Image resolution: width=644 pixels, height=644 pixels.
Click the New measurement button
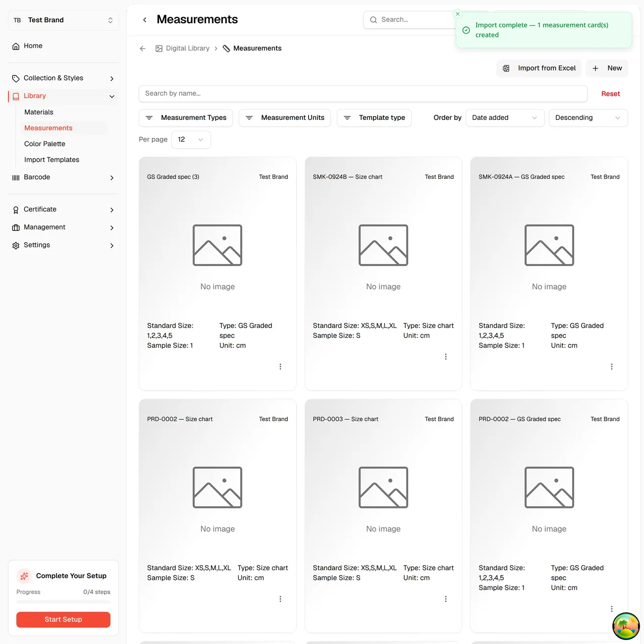coord(607,68)
